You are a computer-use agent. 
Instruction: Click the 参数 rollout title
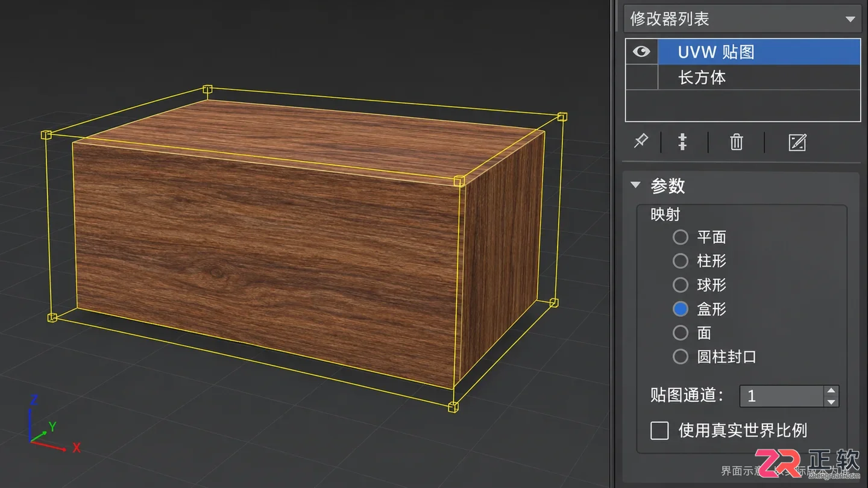point(668,186)
